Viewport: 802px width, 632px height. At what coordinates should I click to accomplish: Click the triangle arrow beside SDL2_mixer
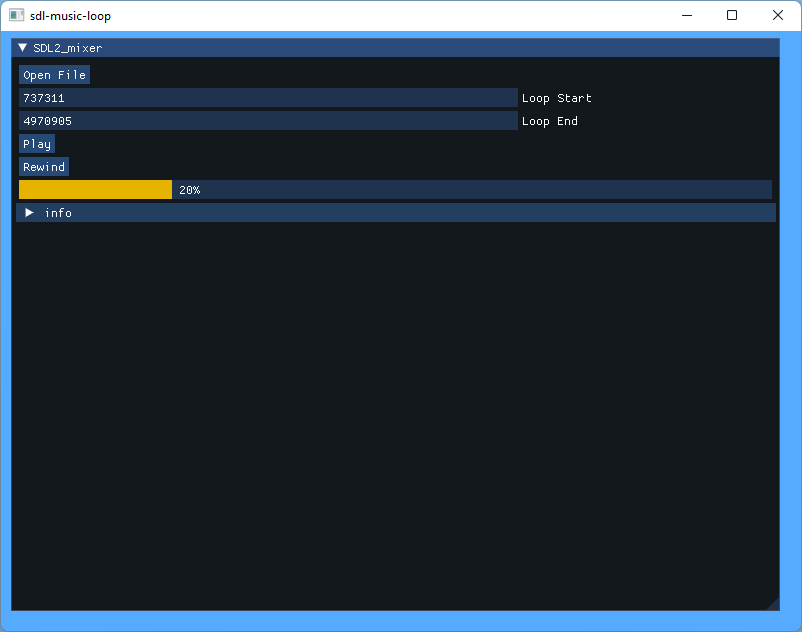tap(22, 47)
